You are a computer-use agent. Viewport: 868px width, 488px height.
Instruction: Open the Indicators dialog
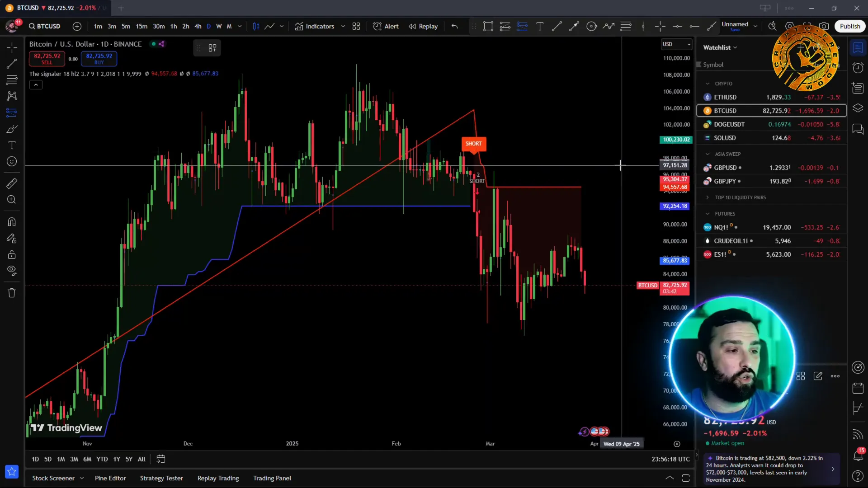click(315, 26)
